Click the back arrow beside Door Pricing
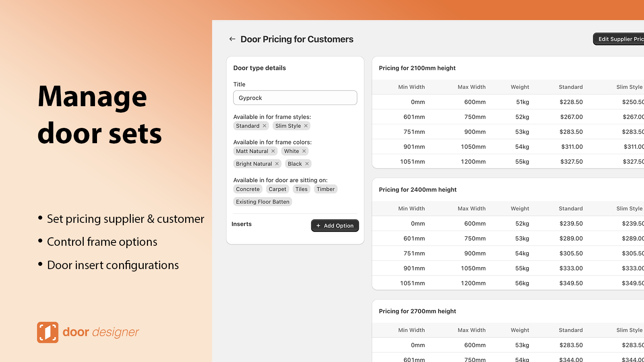 click(232, 39)
